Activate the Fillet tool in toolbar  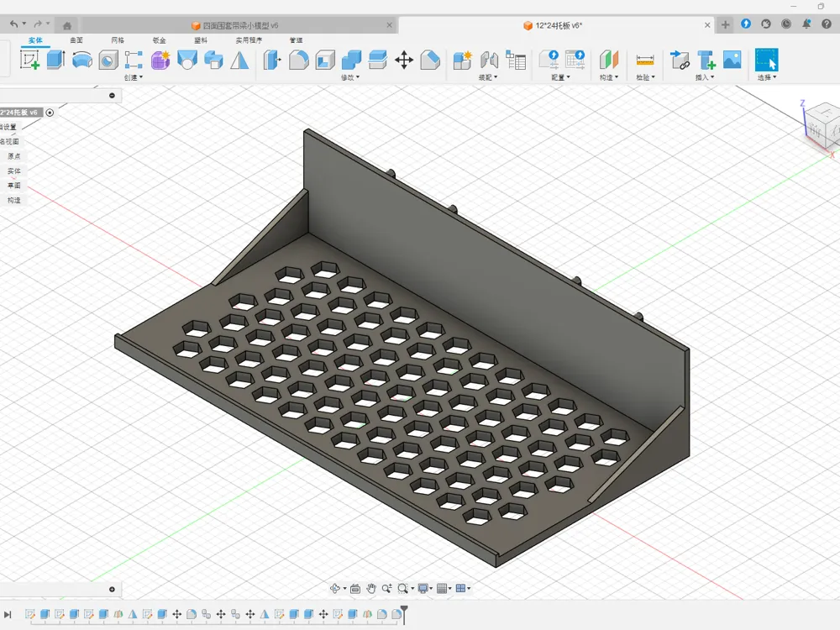point(298,60)
